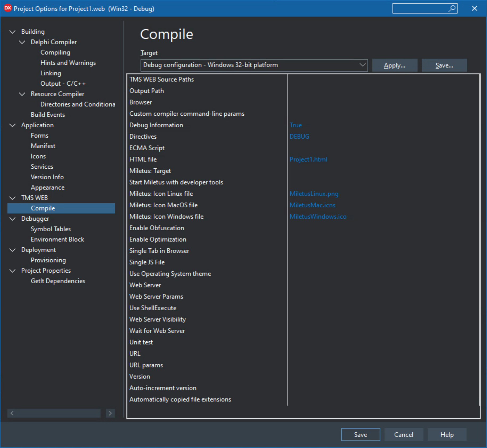Close the Project Options dialog

(474, 9)
